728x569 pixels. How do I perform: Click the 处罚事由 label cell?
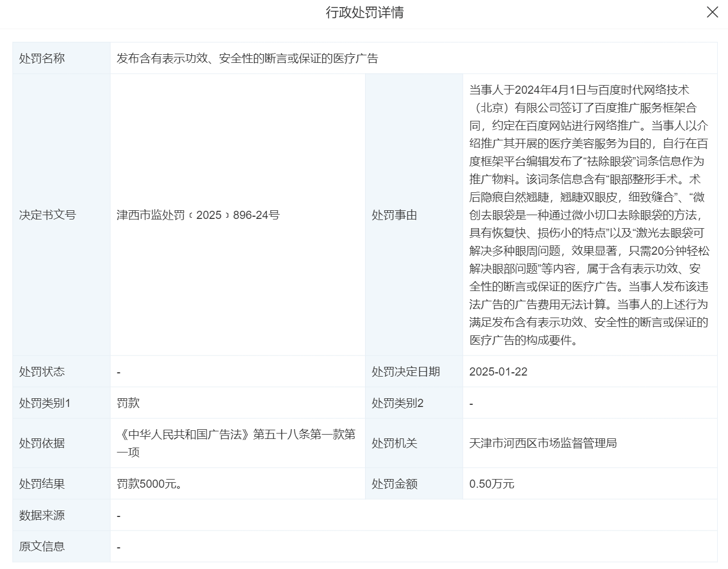(414, 215)
